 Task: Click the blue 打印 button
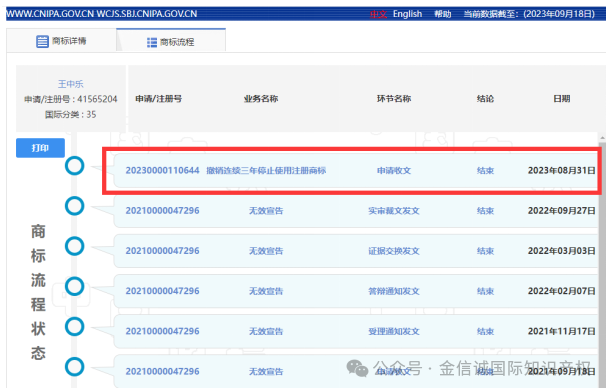click(x=40, y=148)
